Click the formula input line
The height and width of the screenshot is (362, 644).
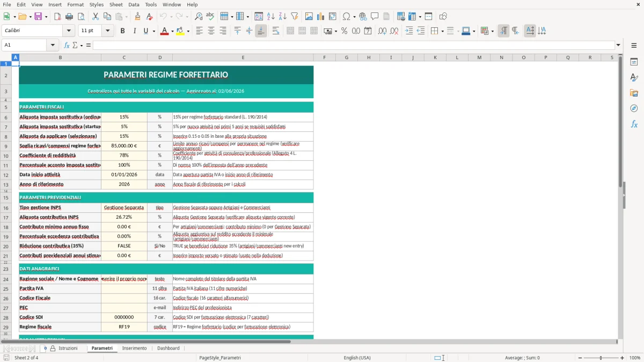pos(354,45)
